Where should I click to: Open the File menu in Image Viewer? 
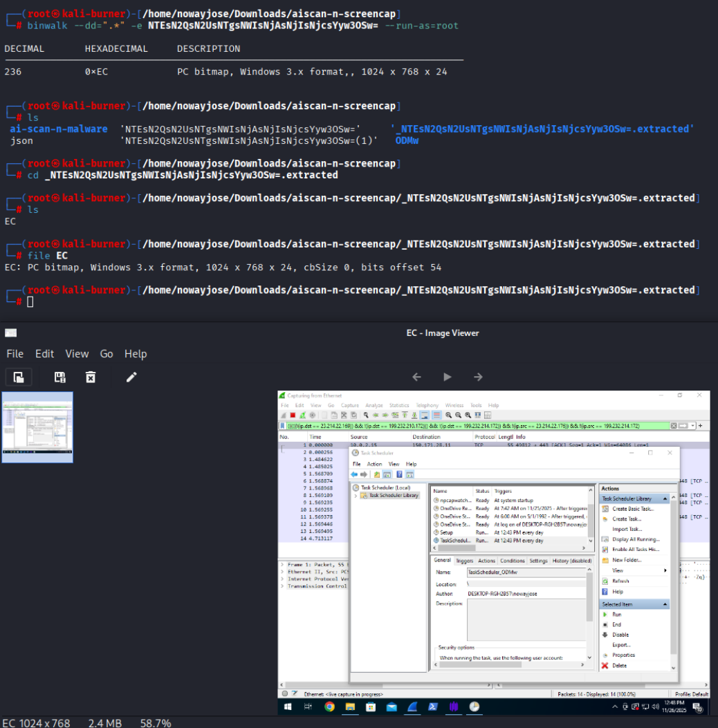pos(15,354)
